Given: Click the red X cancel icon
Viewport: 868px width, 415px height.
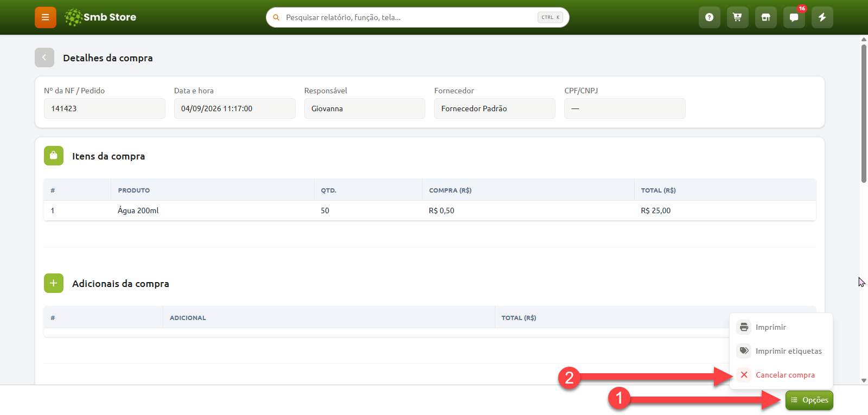Looking at the screenshot, I should pos(744,375).
